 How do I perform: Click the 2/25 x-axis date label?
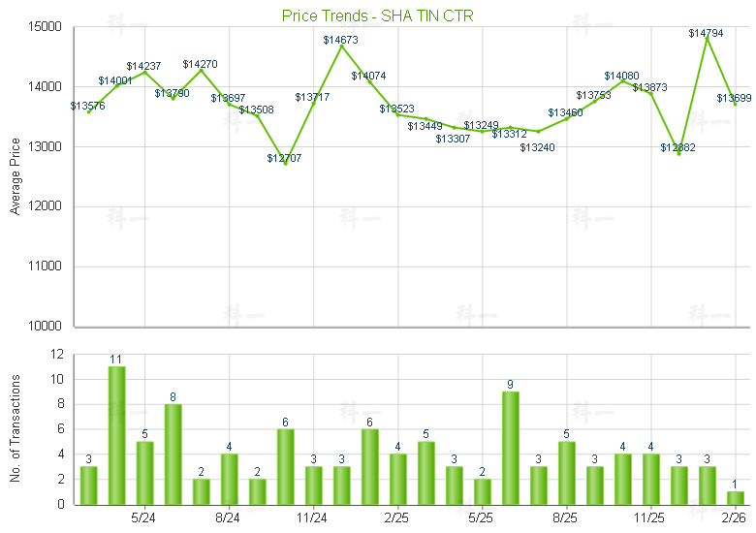[x=397, y=517]
